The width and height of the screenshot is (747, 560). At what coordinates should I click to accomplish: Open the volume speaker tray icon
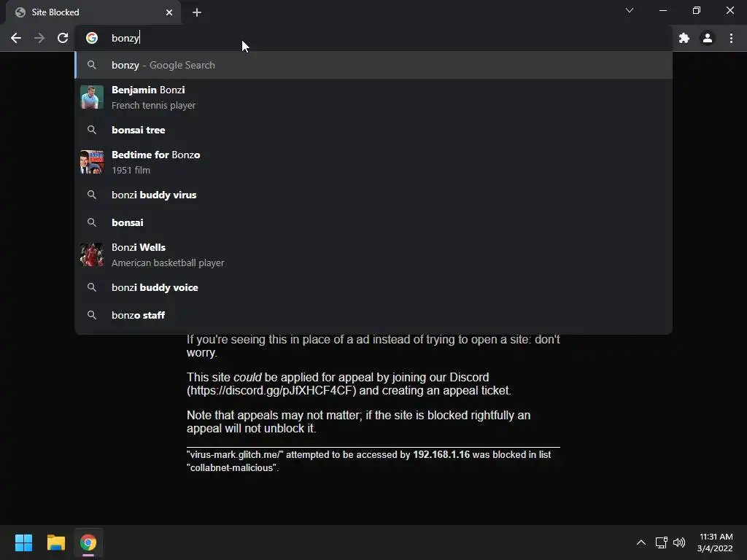[x=679, y=542]
